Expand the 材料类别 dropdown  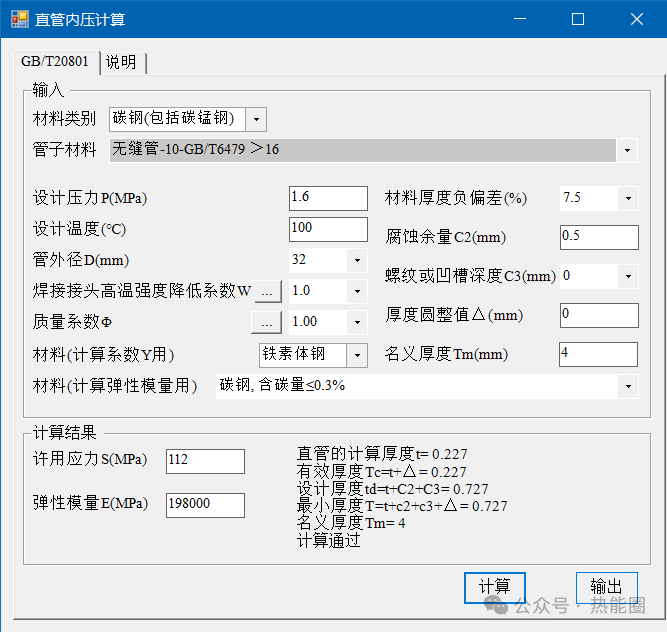tap(256, 120)
